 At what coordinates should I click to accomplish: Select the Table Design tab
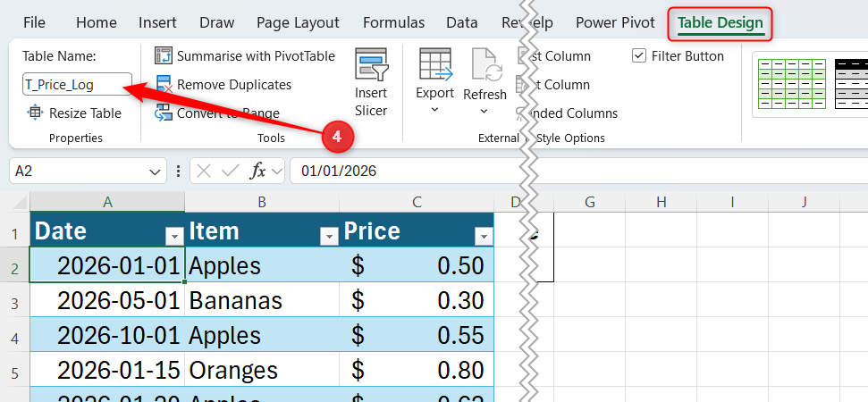[x=721, y=22]
